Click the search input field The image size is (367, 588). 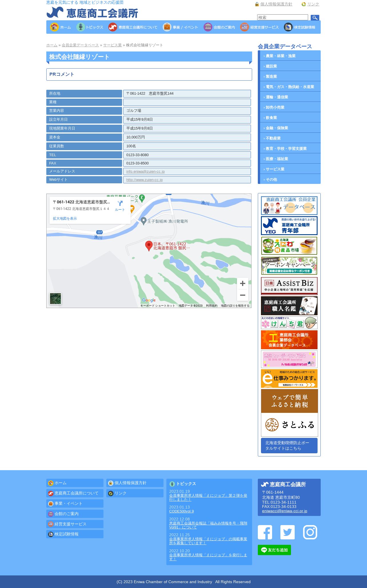coord(282,17)
